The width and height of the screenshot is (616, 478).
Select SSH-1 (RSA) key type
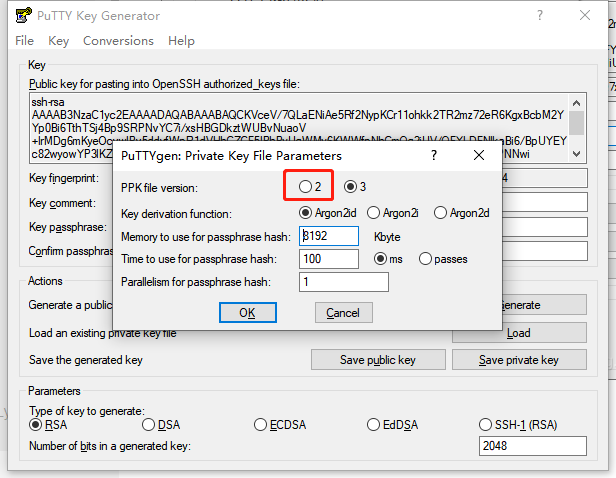(x=518, y=425)
